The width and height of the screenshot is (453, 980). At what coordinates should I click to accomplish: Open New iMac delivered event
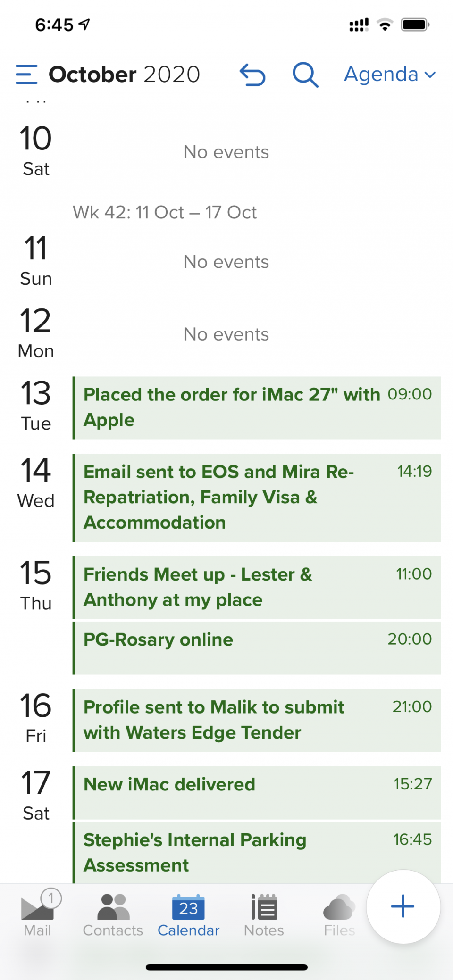coord(257,792)
